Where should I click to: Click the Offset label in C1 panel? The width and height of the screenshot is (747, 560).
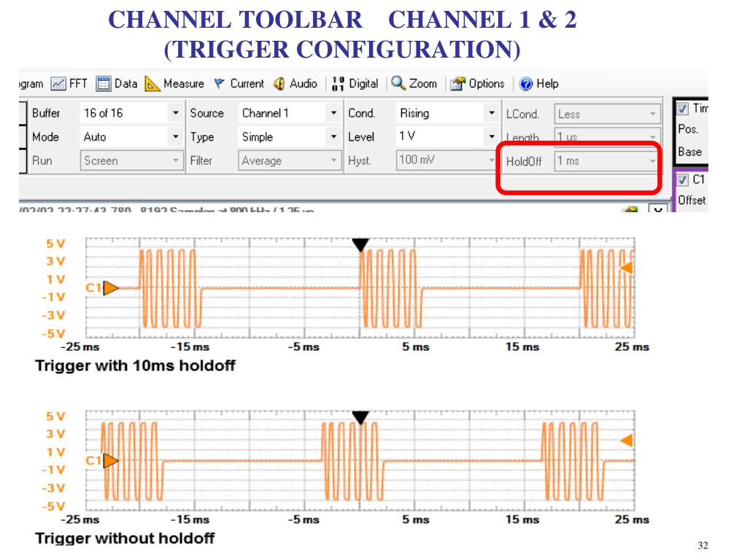pyautogui.click(x=692, y=200)
